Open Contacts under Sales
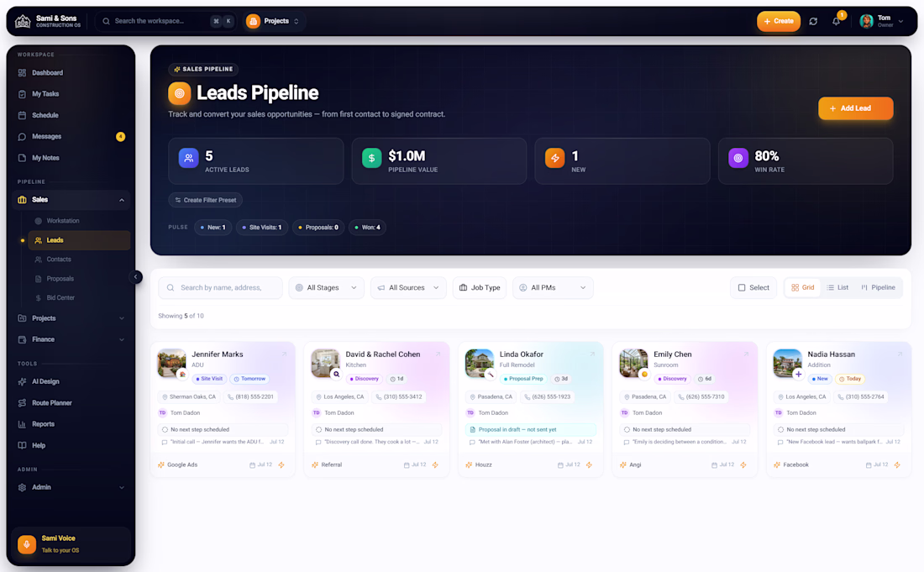 pos(79,260)
